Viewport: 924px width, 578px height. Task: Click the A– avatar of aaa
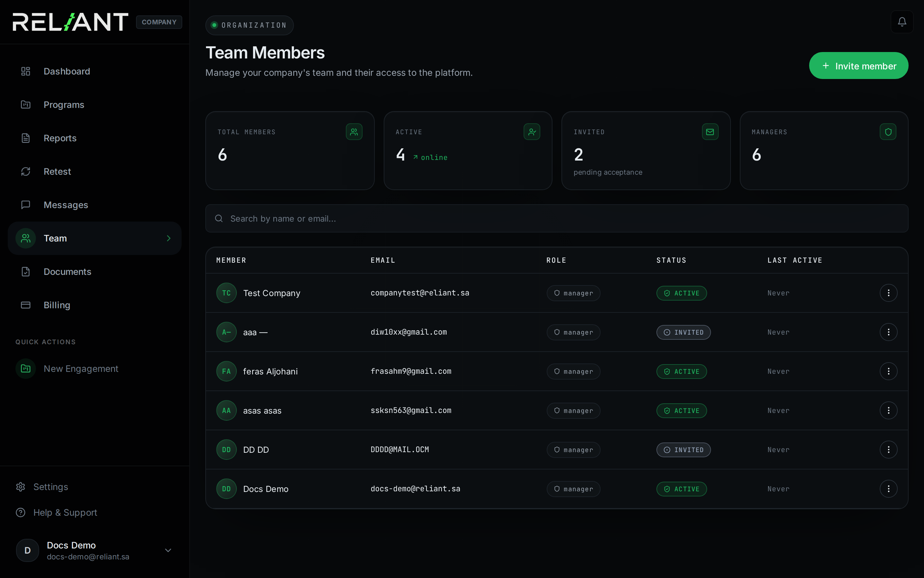227,332
